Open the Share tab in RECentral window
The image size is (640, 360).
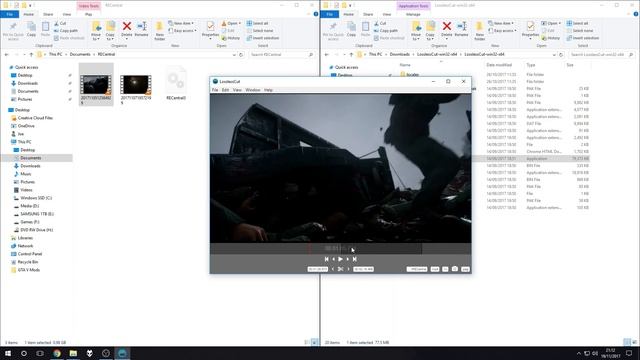pos(48,14)
